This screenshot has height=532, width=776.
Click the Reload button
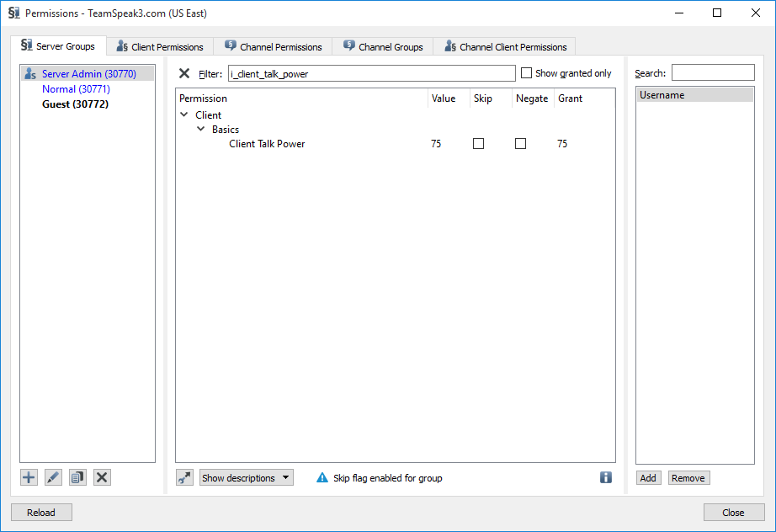pyautogui.click(x=41, y=512)
